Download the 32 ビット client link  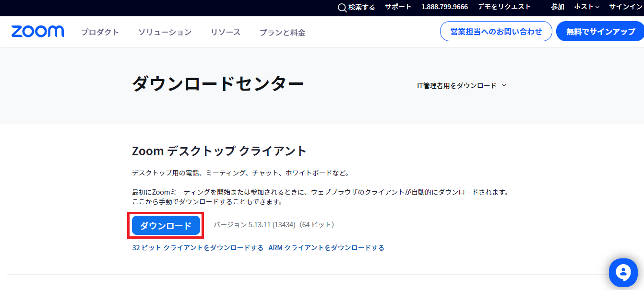point(198,248)
